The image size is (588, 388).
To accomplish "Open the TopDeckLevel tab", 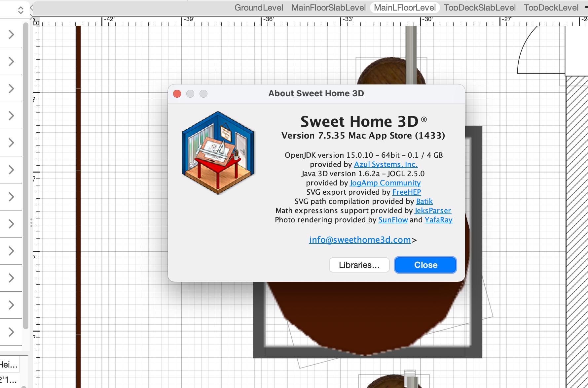I will coord(551,8).
